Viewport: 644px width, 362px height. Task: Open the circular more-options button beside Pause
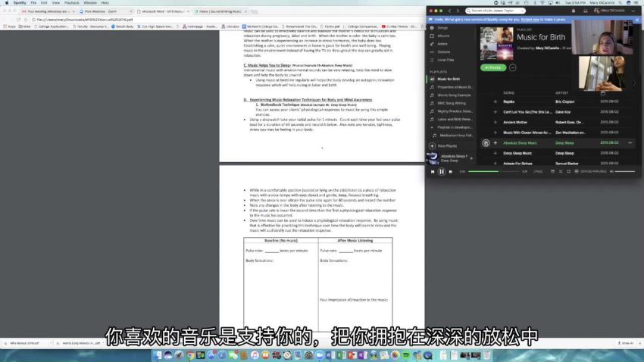(513, 67)
